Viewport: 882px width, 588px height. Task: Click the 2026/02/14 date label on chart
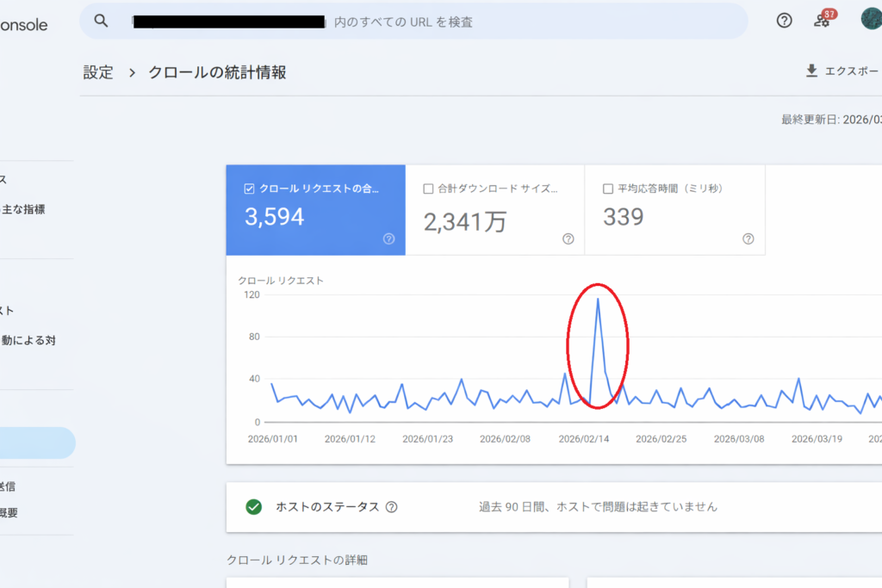click(x=585, y=438)
